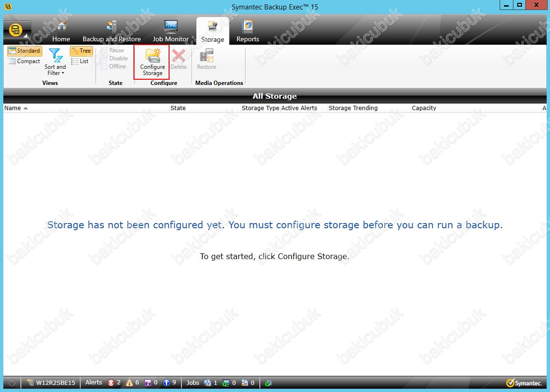This screenshot has height=392, width=550.
Task: Click the Jobs label in status bar
Action: tap(192, 383)
